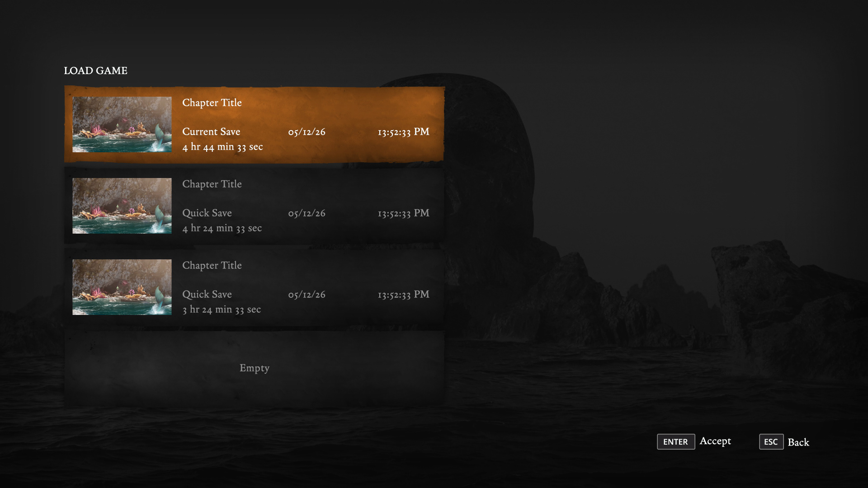Click the ENTER key icon
This screenshot has height=488, width=868.
click(x=675, y=442)
